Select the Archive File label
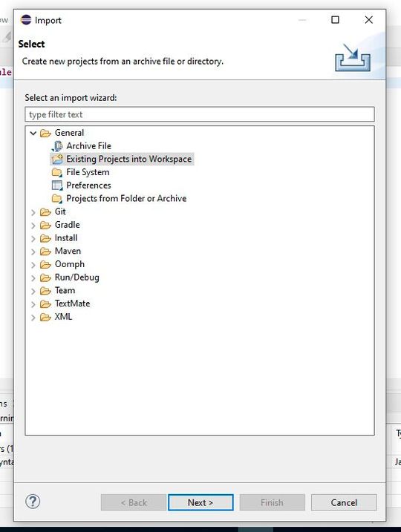This screenshot has height=532, width=401. coord(88,146)
